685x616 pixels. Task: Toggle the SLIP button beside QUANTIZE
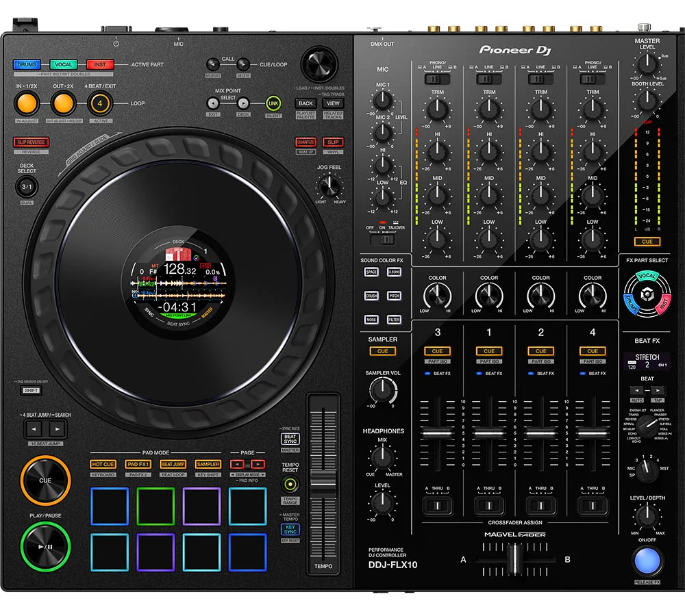point(334,142)
